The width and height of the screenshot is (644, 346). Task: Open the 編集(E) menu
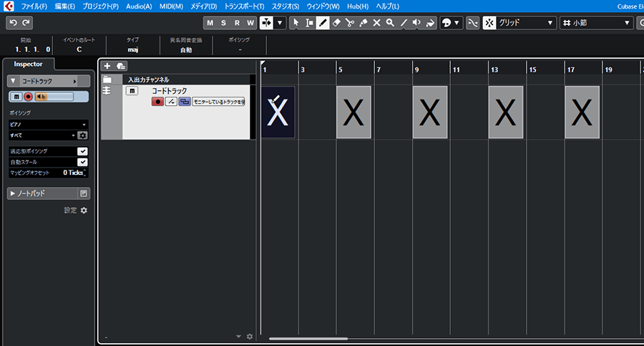point(65,6)
